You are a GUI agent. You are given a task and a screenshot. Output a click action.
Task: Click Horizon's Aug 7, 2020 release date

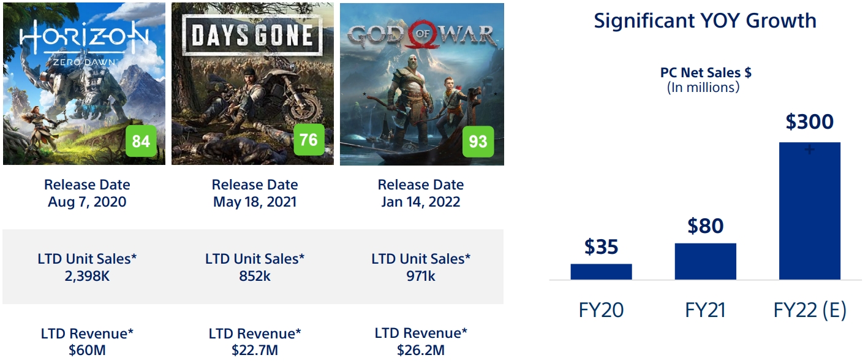point(87,202)
